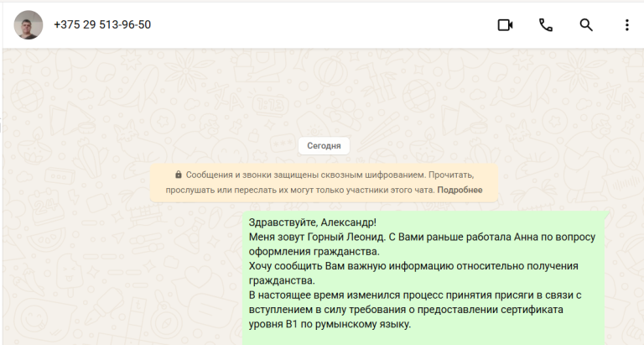Click the line starting "В настоящее время изменился"
The width and height of the screenshot is (644, 345).
[x=415, y=295]
